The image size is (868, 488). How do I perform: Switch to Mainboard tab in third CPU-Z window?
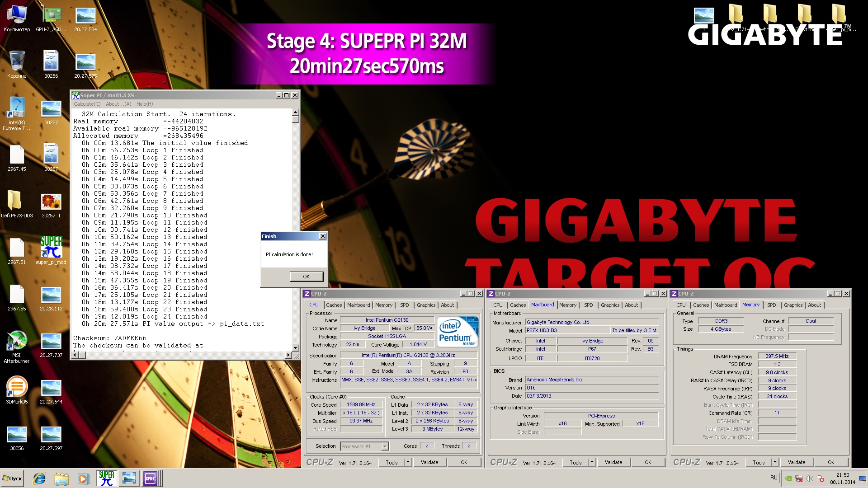click(x=726, y=305)
